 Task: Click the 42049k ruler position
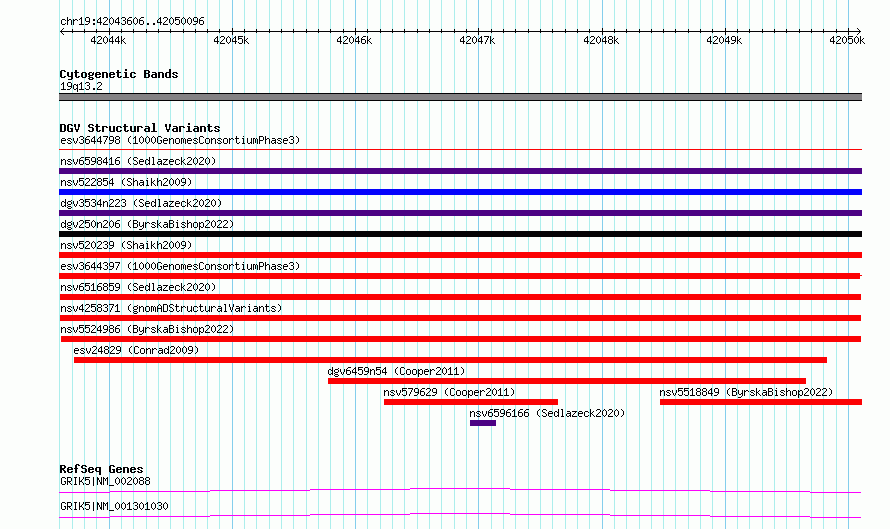point(724,40)
